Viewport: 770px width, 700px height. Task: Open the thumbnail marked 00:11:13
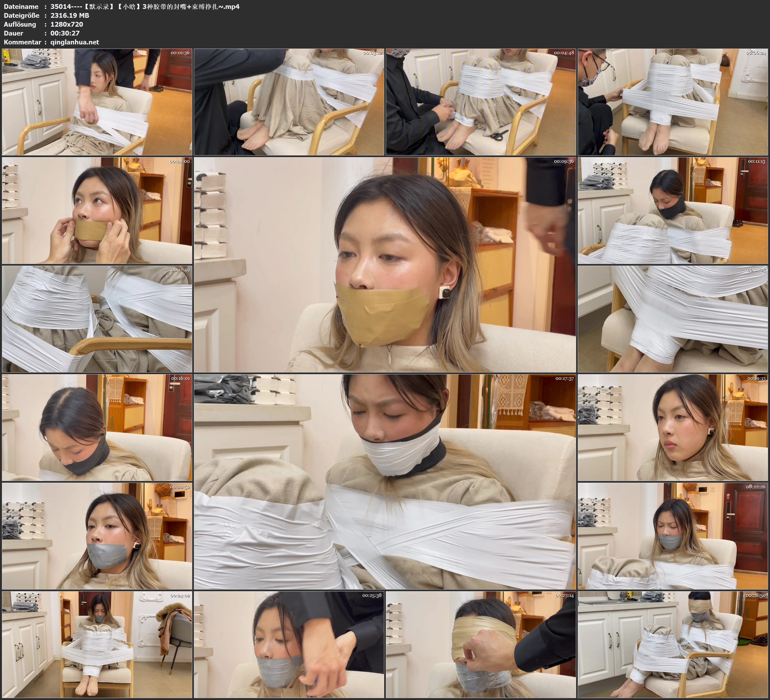pos(673,210)
